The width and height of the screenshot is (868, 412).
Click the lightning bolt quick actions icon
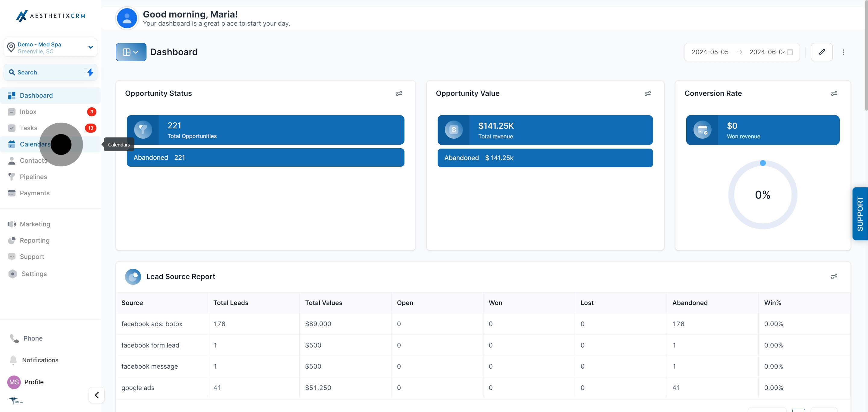pos(90,72)
